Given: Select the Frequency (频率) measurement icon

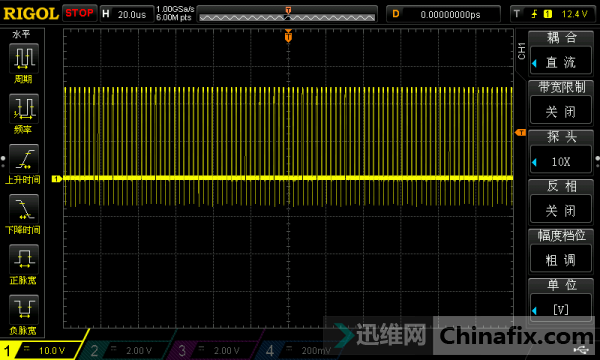Looking at the screenshot, I should [x=24, y=109].
